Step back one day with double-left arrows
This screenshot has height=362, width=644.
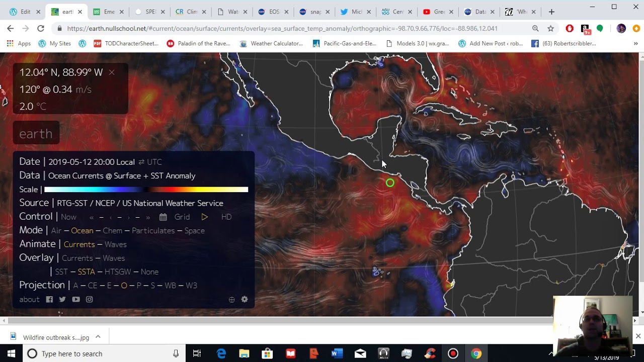tap(92, 217)
